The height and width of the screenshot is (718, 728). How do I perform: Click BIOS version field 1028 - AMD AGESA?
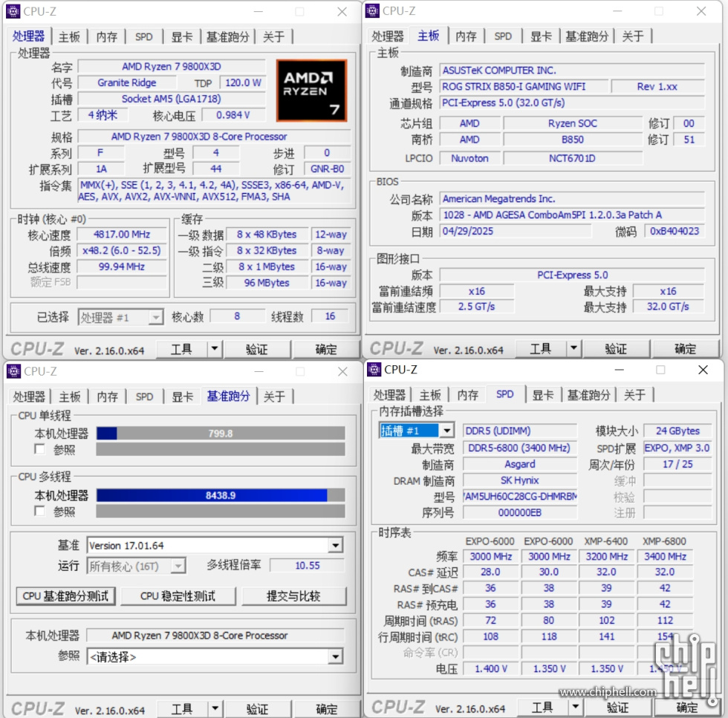[572, 215]
